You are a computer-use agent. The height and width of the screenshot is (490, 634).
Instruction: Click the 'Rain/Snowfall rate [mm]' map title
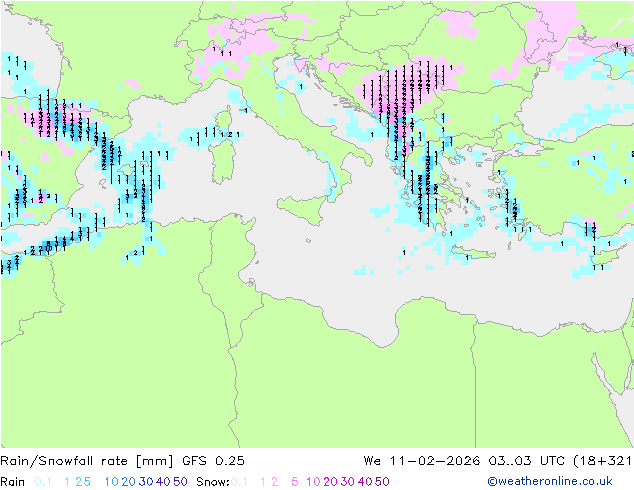[87, 461]
